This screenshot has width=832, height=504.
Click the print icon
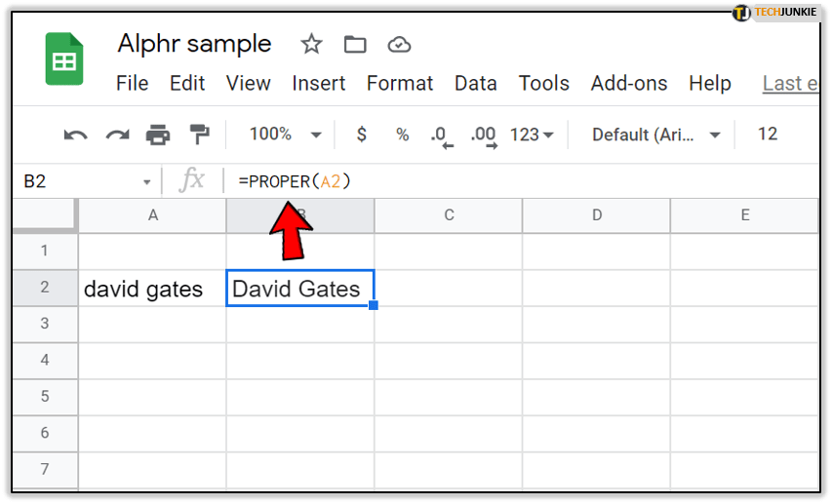coord(158,135)
